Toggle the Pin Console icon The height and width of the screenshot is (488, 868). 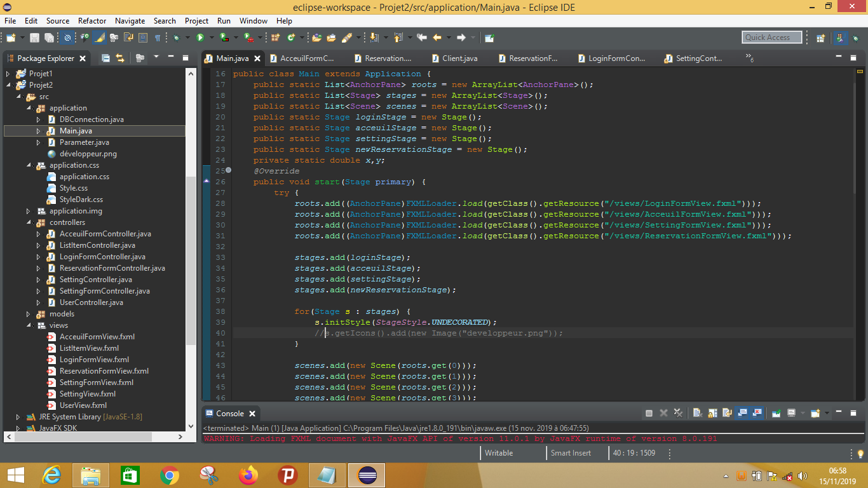click(x=776, y=413)
